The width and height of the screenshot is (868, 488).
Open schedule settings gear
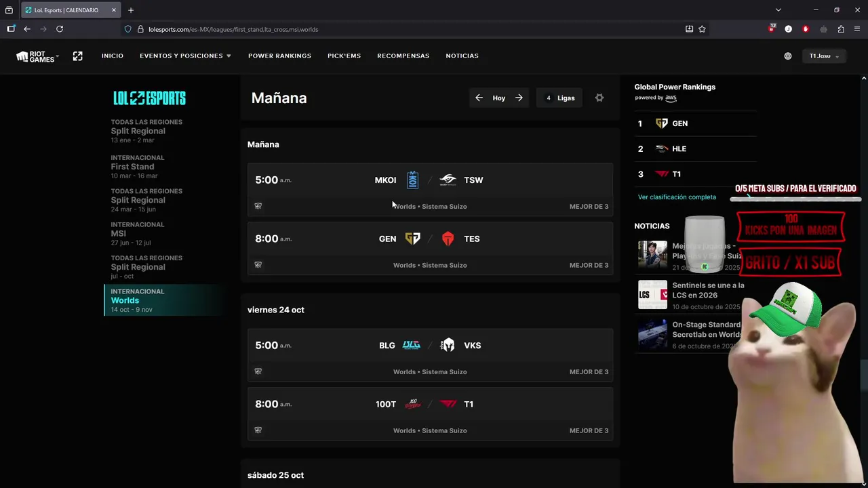599,98
